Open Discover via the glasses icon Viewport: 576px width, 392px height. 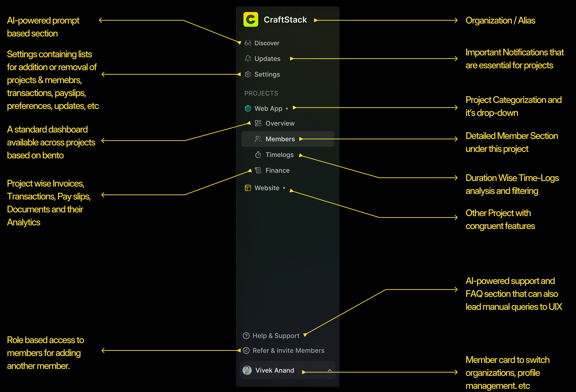[248, 43]
